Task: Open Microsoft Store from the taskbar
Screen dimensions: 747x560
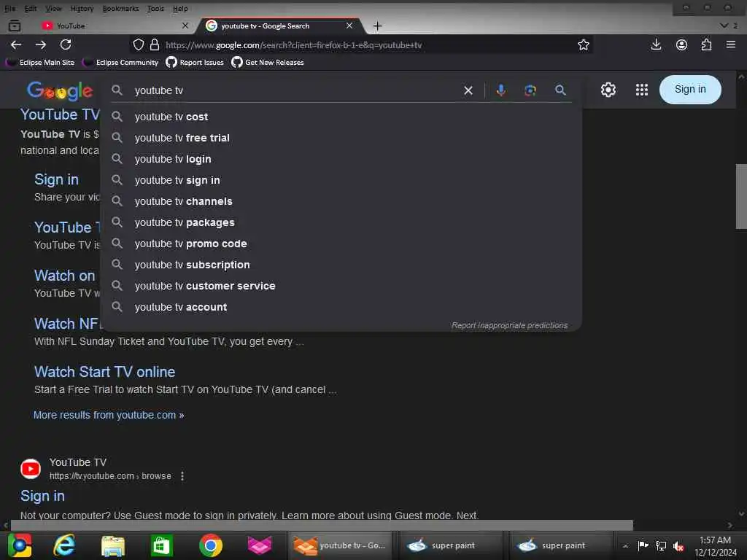Action: pos(161,545)
